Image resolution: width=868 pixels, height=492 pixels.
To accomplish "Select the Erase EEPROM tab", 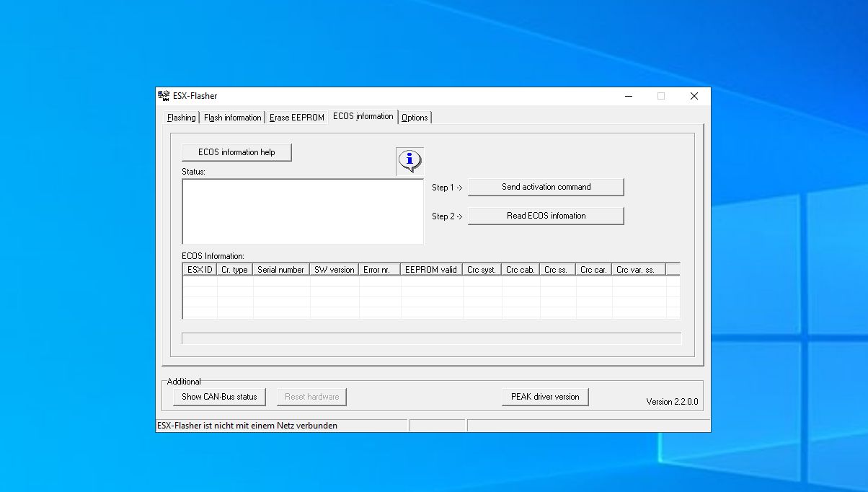I will coord(297,117).
